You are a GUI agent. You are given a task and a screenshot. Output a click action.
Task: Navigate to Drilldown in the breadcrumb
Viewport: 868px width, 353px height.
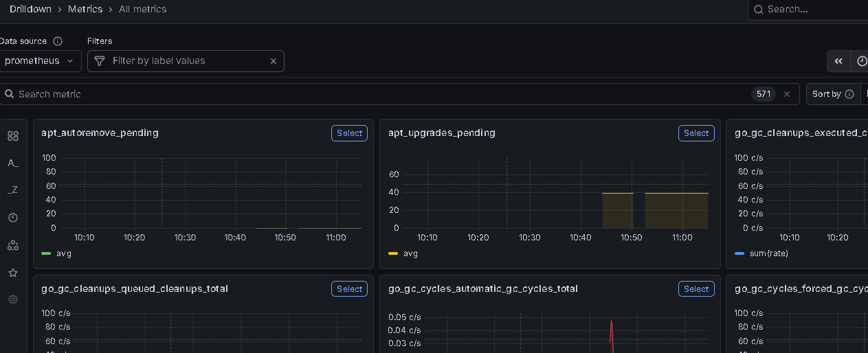coord(32,9)
